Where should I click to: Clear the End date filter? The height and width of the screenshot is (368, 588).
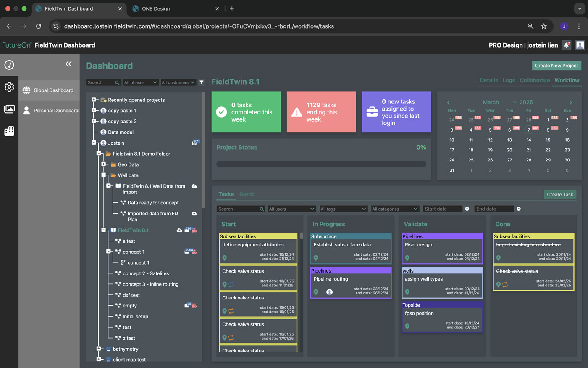pos(519,209)
